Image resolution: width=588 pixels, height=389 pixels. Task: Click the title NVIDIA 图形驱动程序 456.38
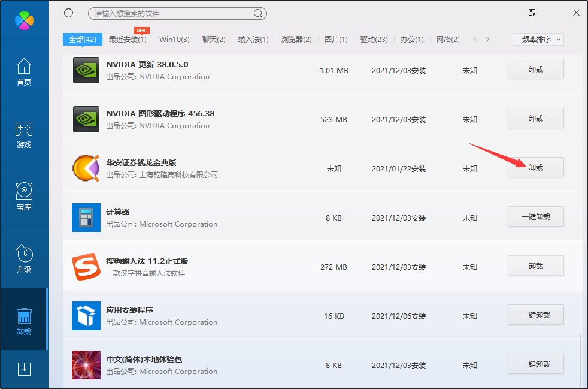[x=160, y=113]
